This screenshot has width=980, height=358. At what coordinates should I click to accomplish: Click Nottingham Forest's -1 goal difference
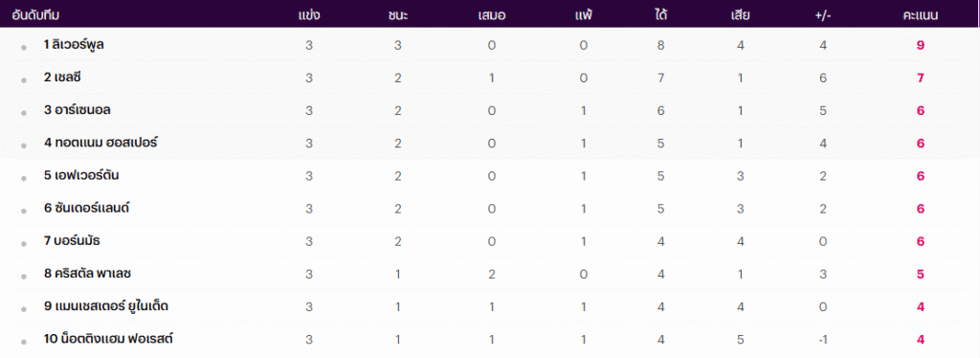pyautogui.click(x=822, y=339)
